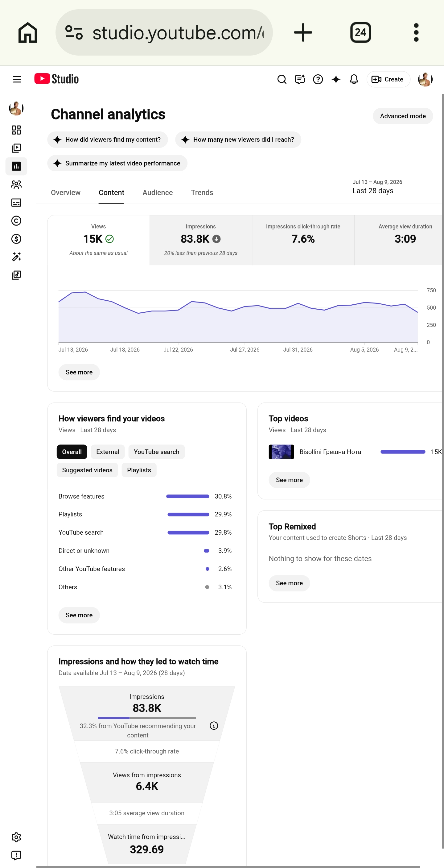The height and width of the screenshot is (868, 444).
Task: Select the Impressions 83.8K metric card
Action: pos(201,240)
